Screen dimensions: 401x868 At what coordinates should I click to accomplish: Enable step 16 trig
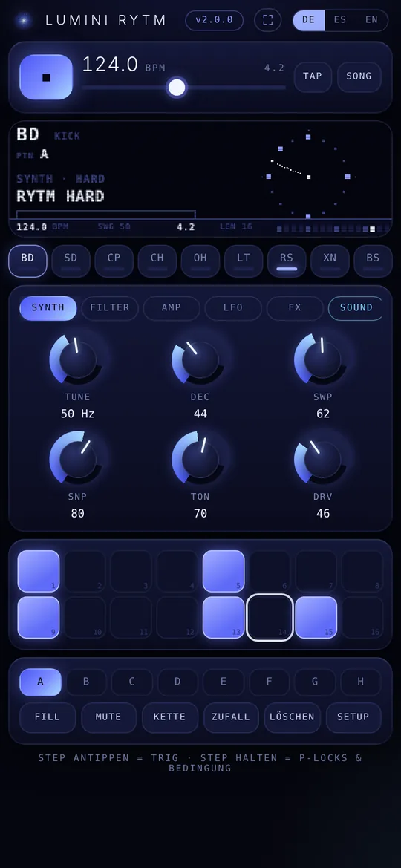pos(362,617)
